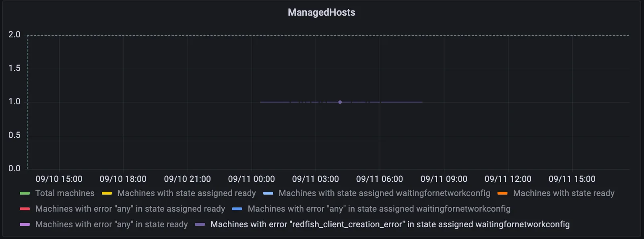
Task: Toggle Machines with state assigned ready series
Action: (x=186, y=193)
